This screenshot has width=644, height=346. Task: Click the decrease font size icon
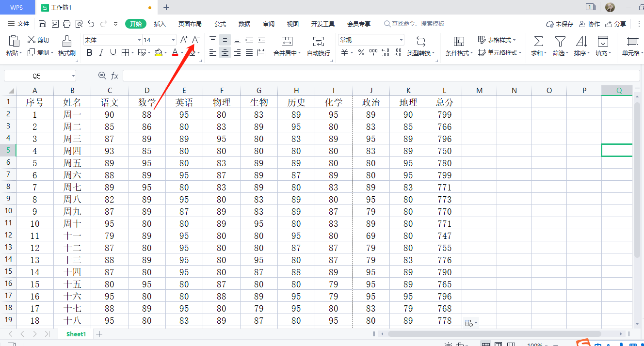click(195, 40)
